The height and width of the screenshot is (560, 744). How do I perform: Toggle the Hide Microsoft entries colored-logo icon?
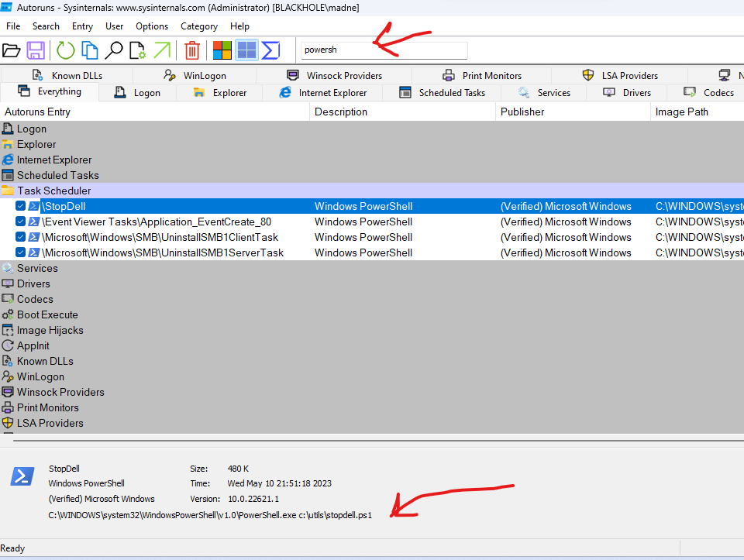coord(222,50)
